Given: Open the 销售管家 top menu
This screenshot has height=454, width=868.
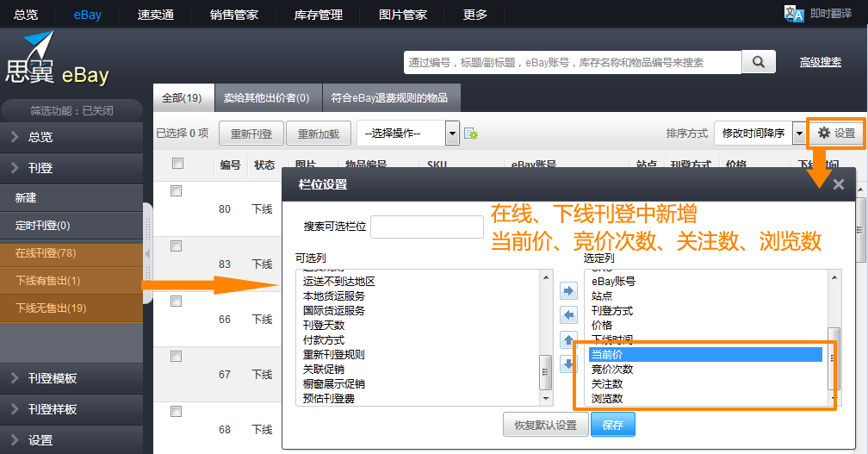Looking at the screenshot, I should point(234,15).
